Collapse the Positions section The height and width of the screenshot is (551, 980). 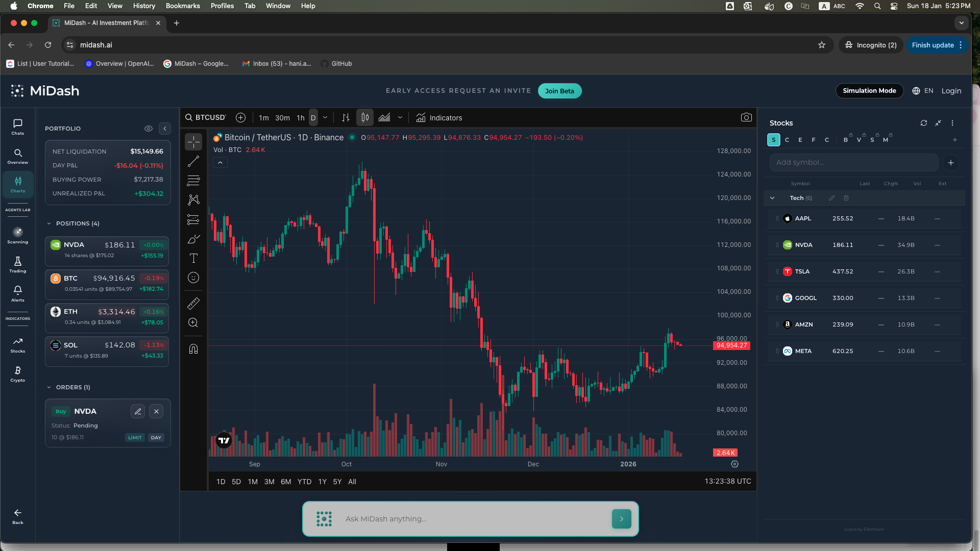click(x=49, y=223)
